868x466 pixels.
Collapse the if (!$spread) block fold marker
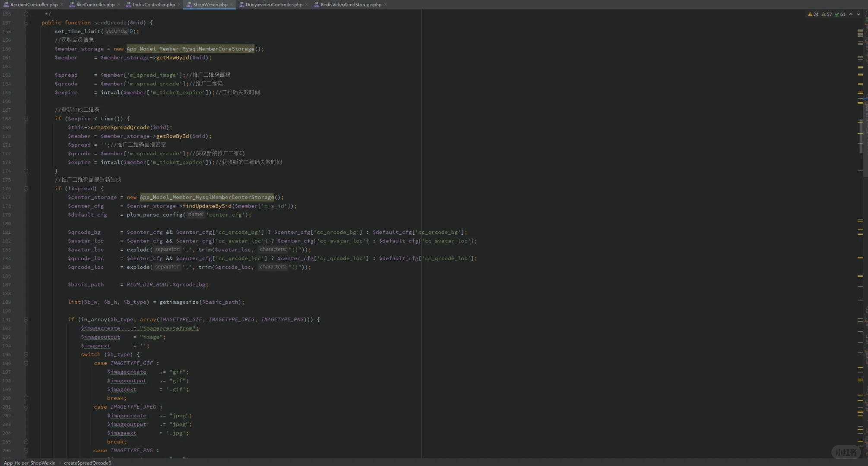tap(26, 189)
